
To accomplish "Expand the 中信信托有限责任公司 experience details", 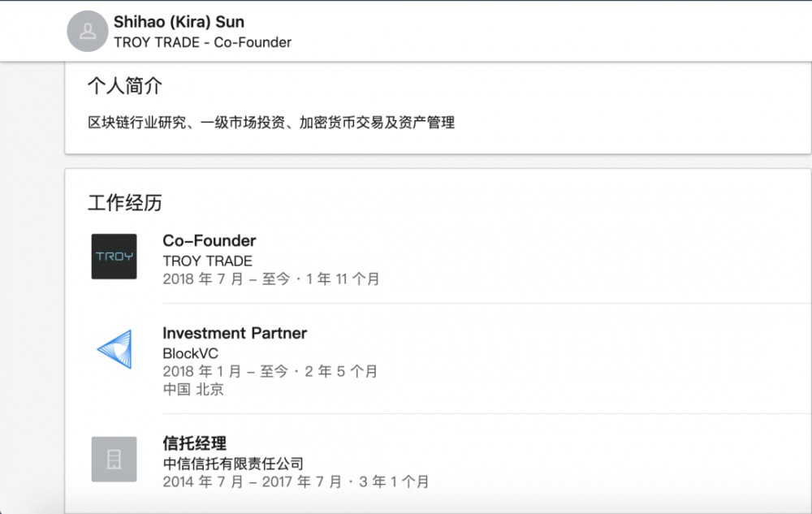I will coord(232,463).
